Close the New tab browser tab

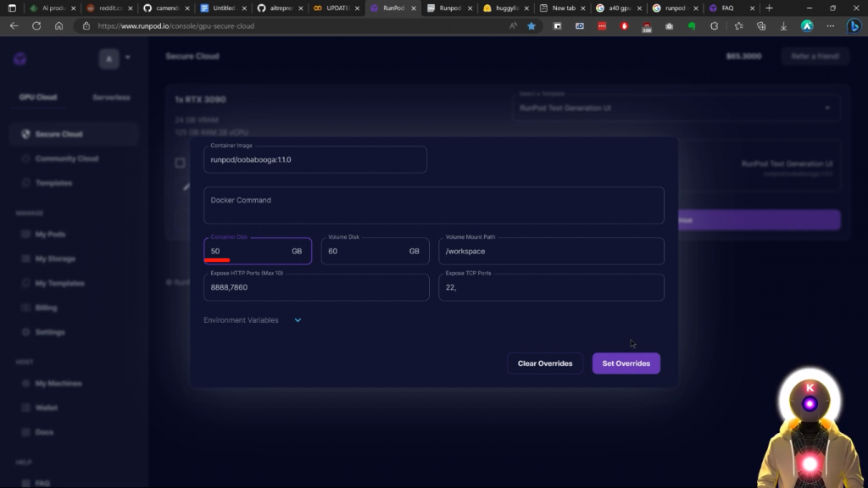point(583,8)
